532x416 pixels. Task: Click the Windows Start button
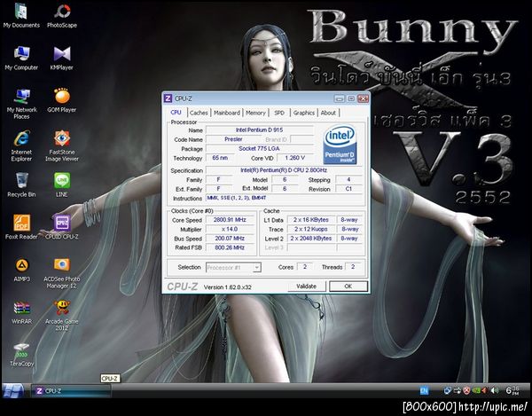click(x=13, y=391)
